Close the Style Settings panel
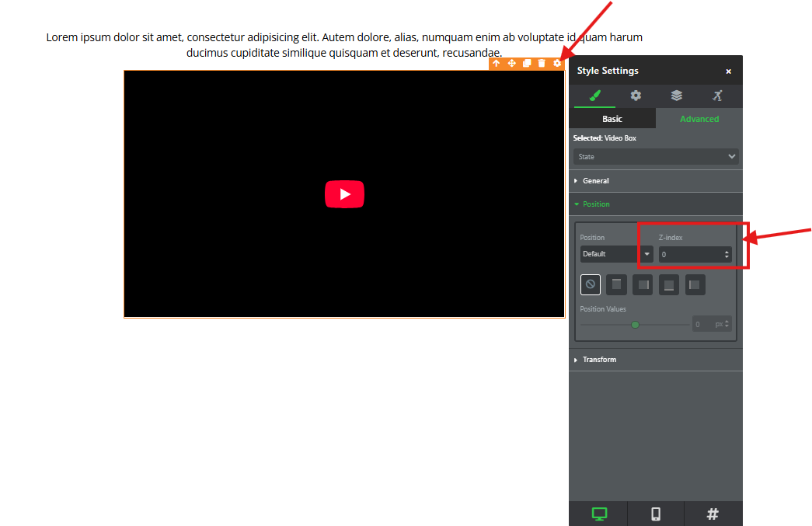The image size is (812, 526). pyautogui.click(x=728, y=71)
